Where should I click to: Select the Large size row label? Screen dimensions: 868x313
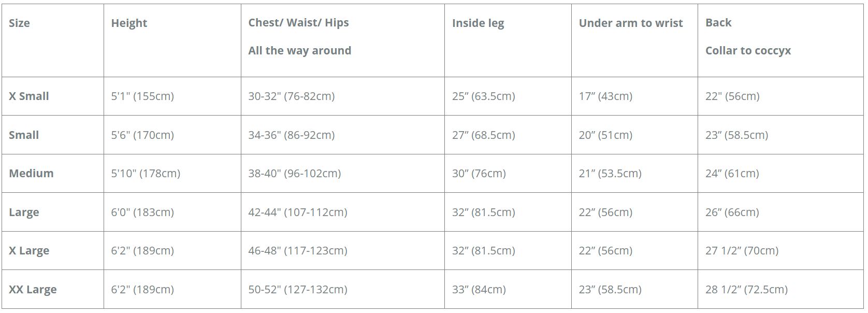(24, 212)
